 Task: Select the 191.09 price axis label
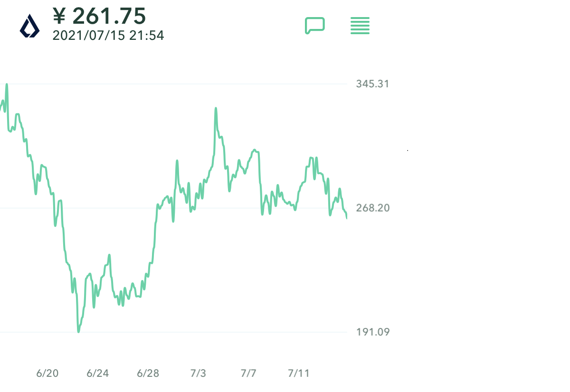point(372,332)
